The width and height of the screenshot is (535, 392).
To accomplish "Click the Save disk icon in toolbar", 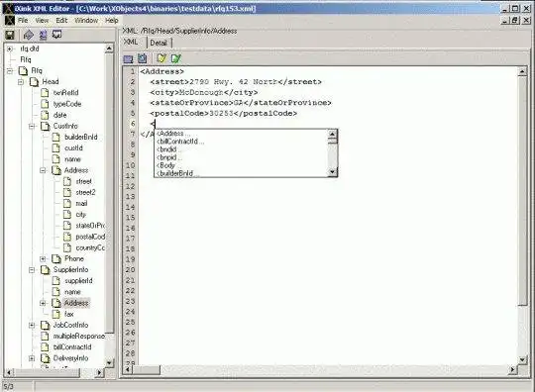I will 10,35.
